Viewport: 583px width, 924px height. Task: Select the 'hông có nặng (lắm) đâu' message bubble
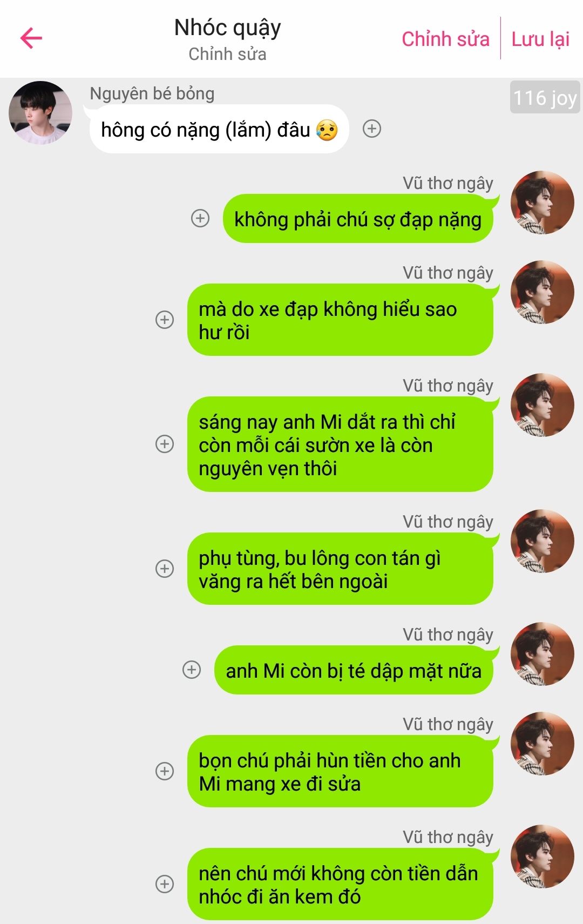(219, 129)
